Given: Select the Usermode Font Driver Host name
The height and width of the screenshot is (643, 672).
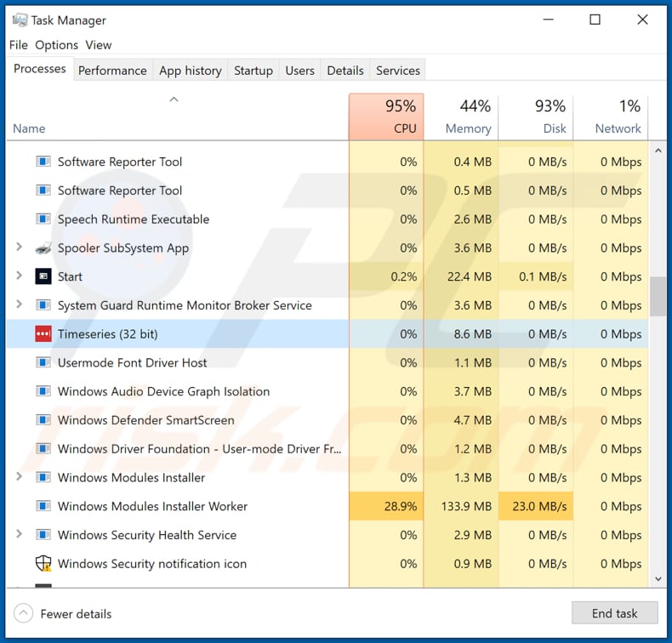Looking at the screenshot, I should click(x=132, y=362).
